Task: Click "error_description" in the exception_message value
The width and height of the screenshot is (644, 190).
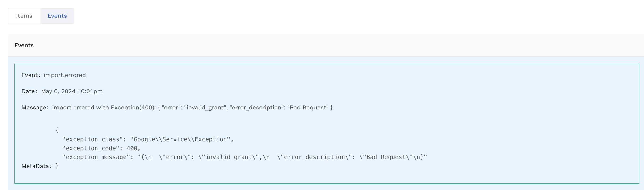Action: pyautogui.click(x=314, y=157)
